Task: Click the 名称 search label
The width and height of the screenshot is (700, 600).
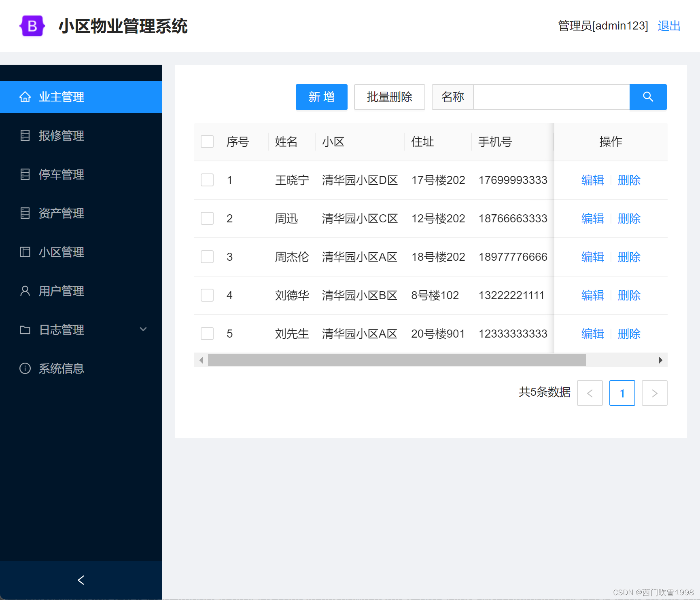Action: (453, 97)
